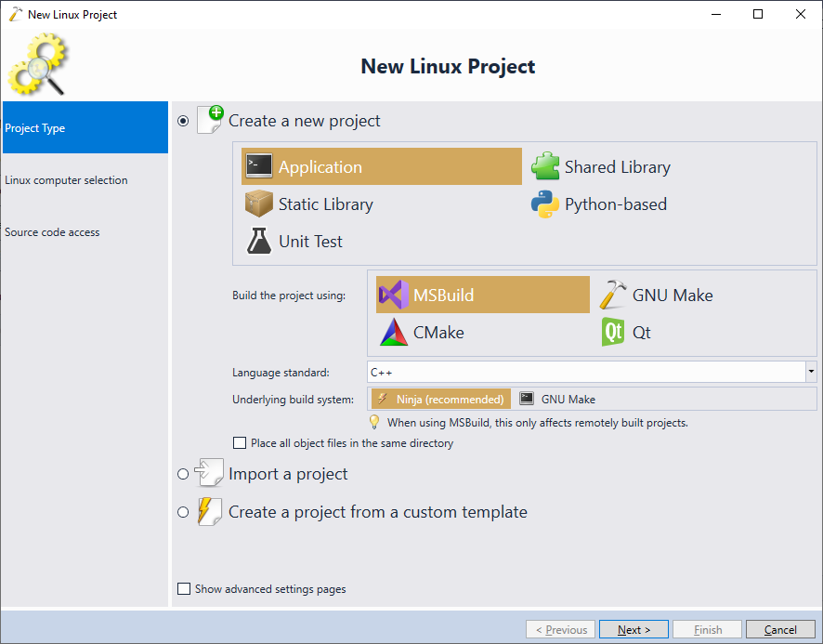Click the custom template lightning icon
Screen dimensions: 823x644
click(x=209, y=511)
